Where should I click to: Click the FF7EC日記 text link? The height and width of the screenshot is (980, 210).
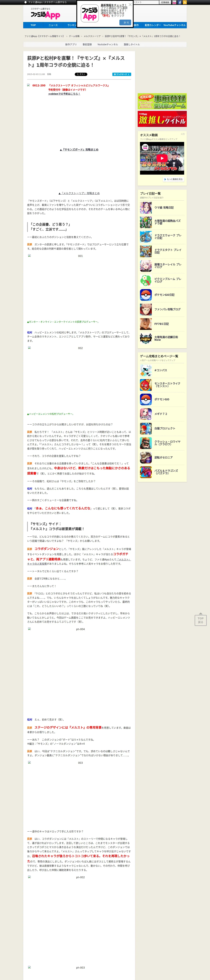coord(162,324)
